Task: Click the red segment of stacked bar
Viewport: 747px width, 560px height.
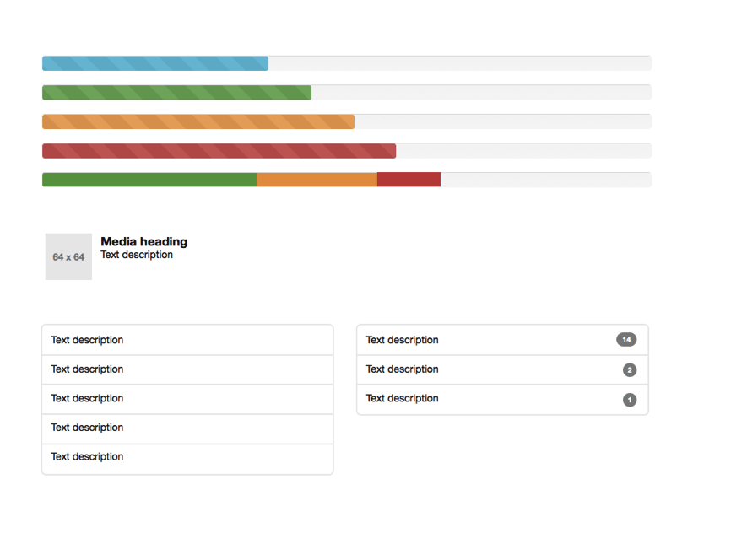Action: point(409,180)
